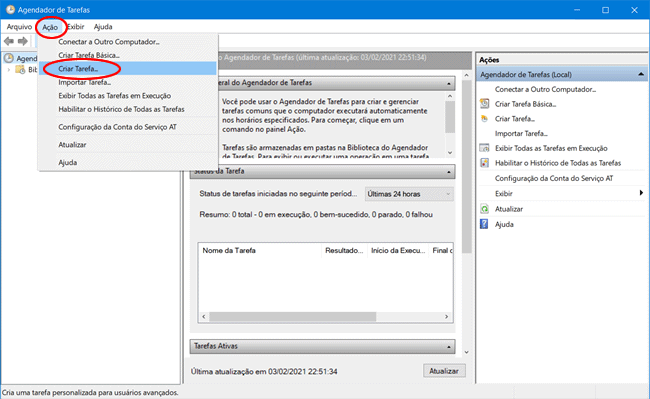Click left arrow of task table horizontal scrollbar
650x399 pixels.
204,317
